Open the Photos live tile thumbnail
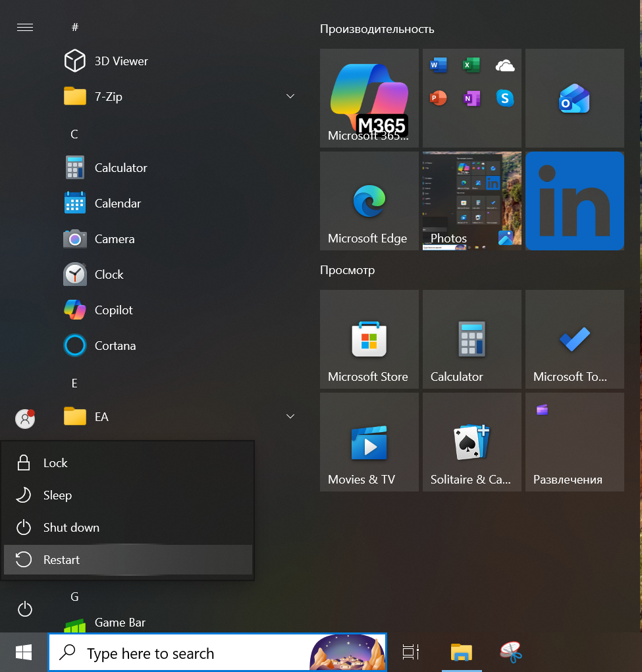The height and width of the screenshot is (672, 642). 472,201
